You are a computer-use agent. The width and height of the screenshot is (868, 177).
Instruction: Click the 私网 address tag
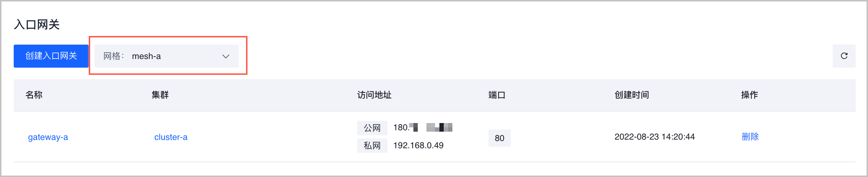(372, 146)
